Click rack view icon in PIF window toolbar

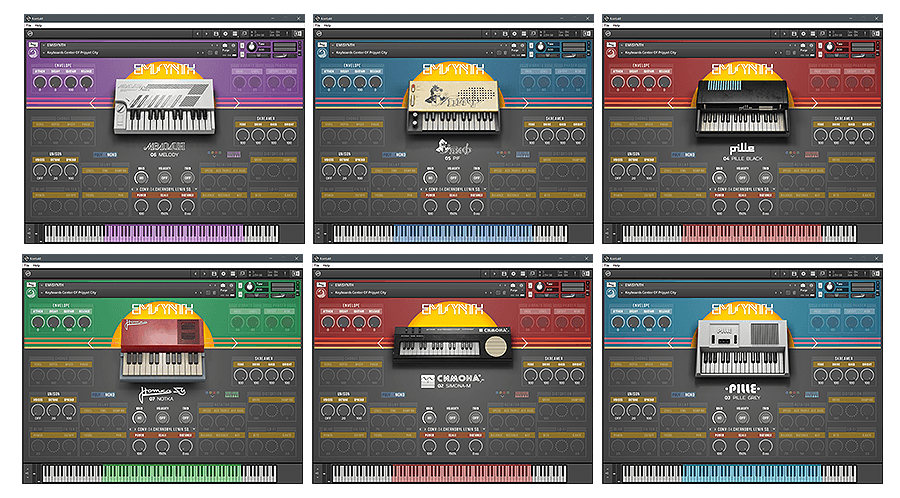[525, 34]
